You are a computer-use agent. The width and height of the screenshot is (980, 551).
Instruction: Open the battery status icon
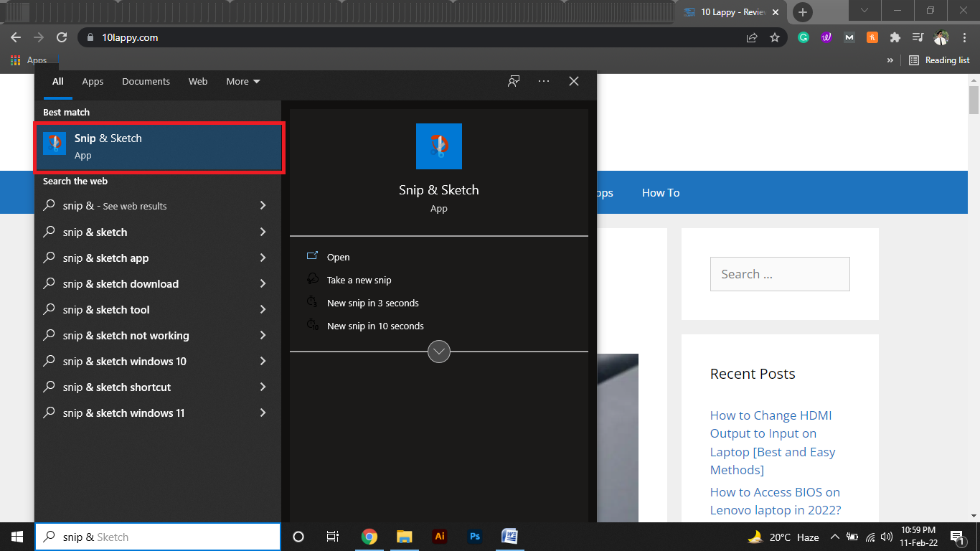coord(853,537)
